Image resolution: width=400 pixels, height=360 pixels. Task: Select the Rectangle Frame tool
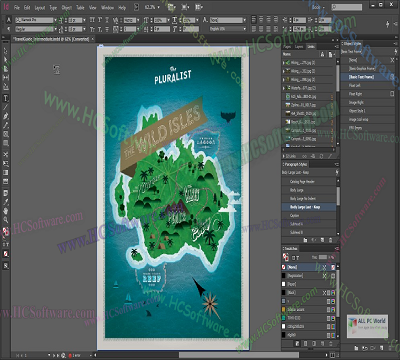point(6,134)
